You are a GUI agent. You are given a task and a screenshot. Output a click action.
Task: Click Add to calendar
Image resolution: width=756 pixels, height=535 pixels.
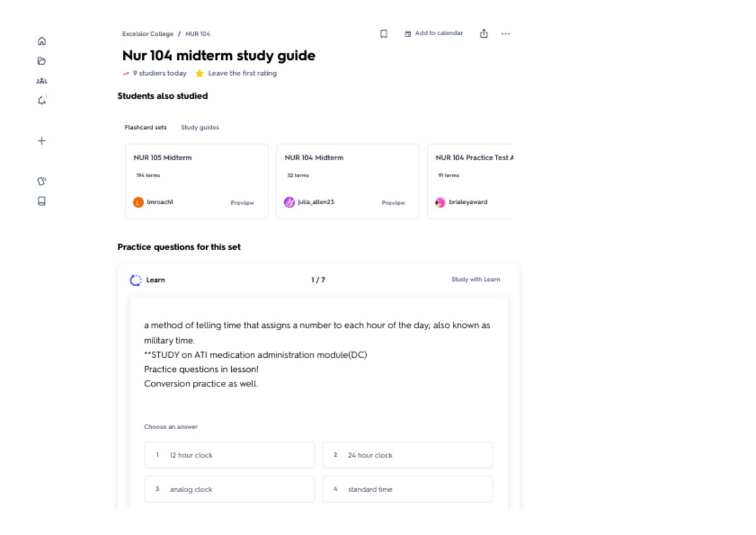(434, 33)
